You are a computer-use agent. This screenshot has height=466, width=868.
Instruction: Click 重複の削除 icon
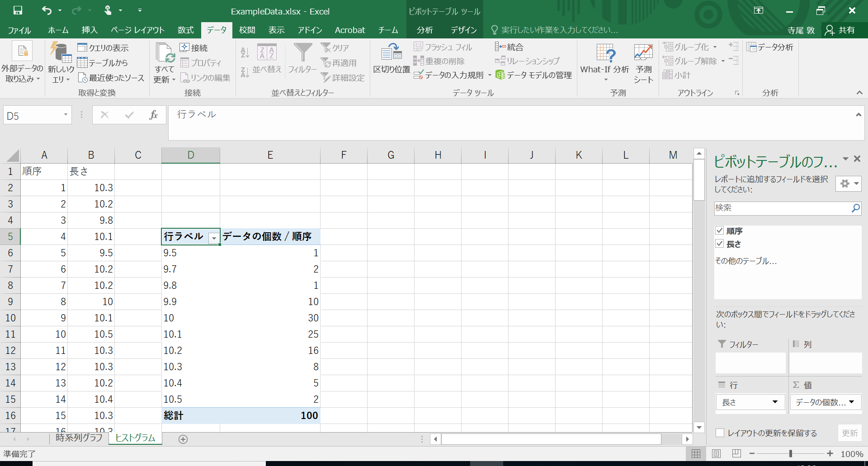pyautogui.click(x=418, y=61)
